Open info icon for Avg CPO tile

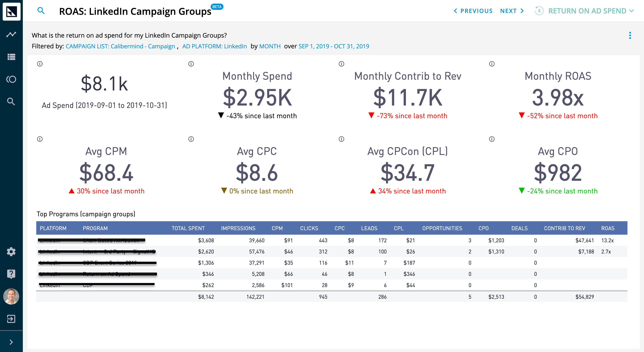tap(492, 139)
